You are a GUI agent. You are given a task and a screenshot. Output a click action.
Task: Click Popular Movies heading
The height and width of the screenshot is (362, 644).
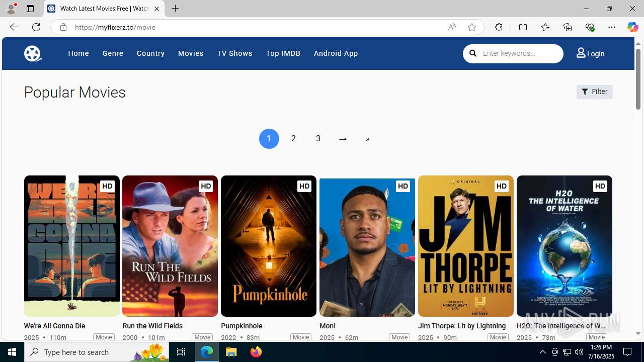pyautogui.click(x=74, y=93)
